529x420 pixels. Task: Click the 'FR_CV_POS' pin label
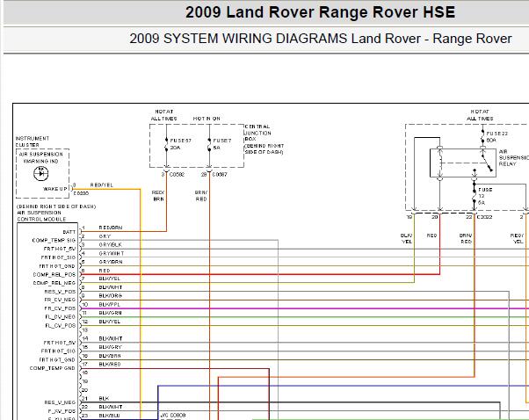pos(60,308)
